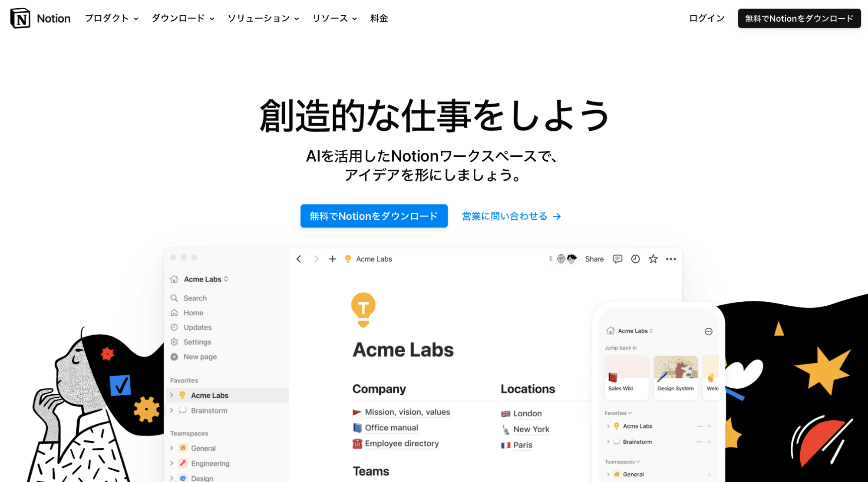Expand the General teamspace in sidebar
868x482 pixels.
pyautogui.click(x=172, y=448)
